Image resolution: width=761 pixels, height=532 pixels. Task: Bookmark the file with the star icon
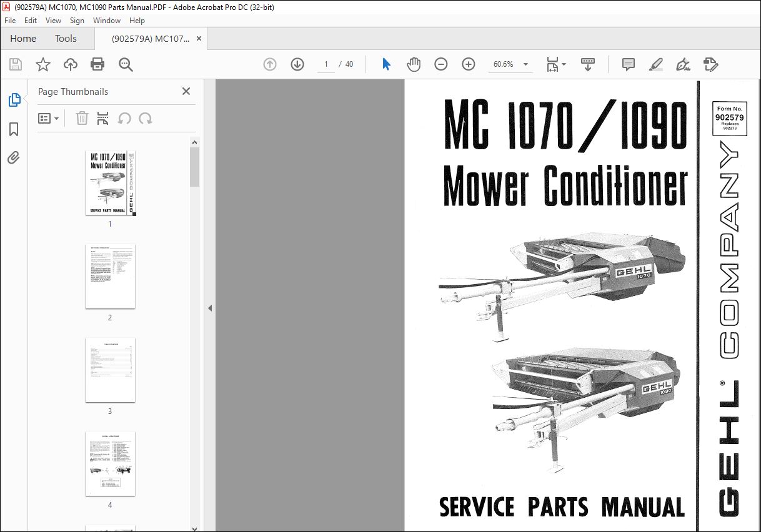coord(43,64)
